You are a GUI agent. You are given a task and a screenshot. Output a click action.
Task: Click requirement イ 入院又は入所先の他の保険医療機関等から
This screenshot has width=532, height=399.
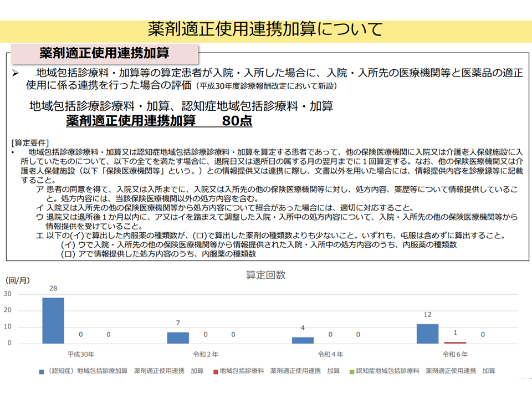click(x=225, y=208)
